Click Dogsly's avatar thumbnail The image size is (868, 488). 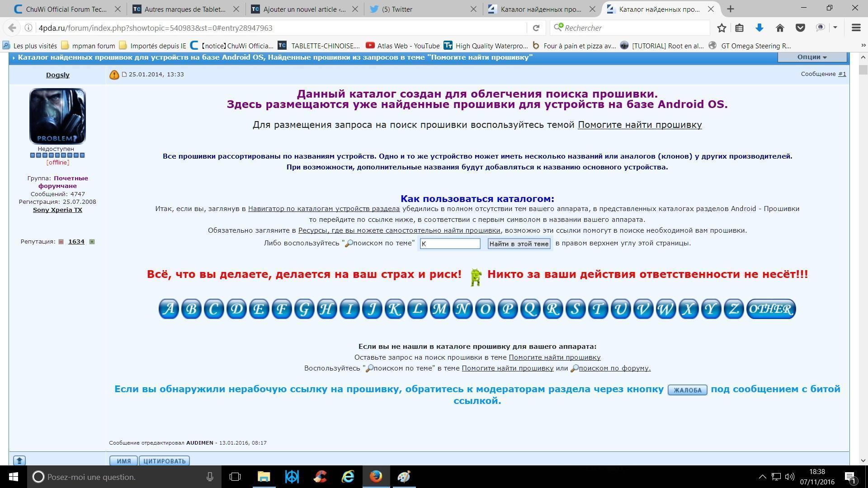click(x=57, y=116)
